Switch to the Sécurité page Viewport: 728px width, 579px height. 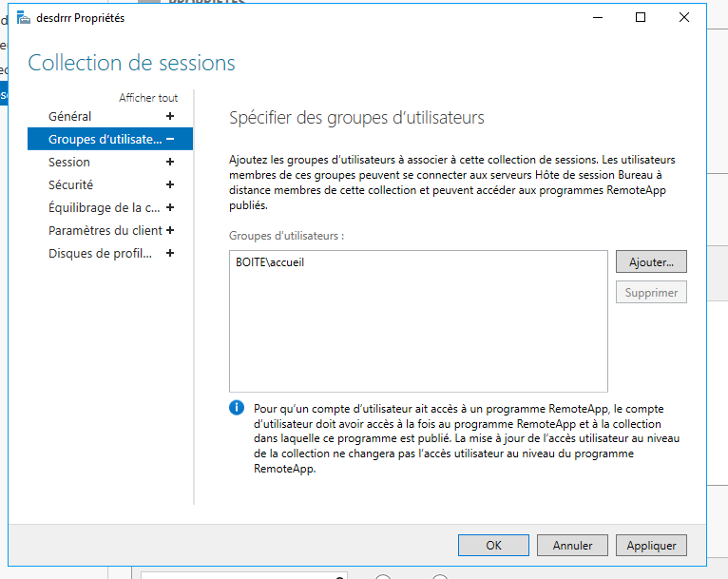71,184
